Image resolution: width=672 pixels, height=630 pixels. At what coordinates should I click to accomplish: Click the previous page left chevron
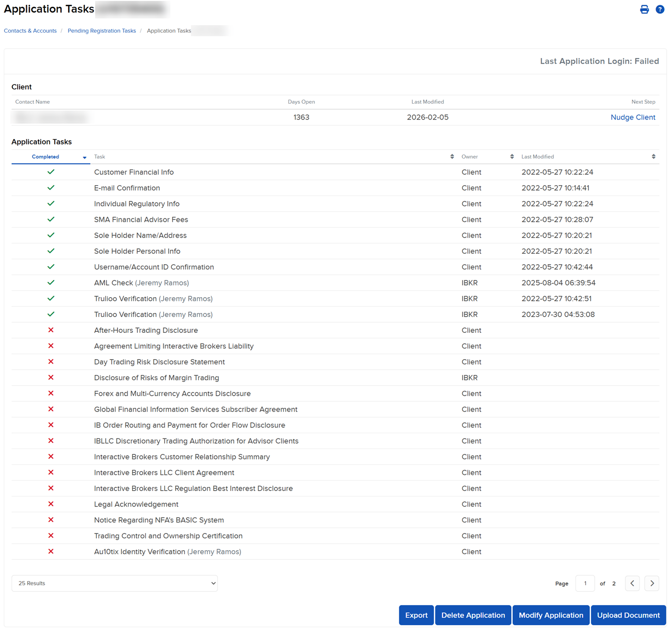point(632,583)
